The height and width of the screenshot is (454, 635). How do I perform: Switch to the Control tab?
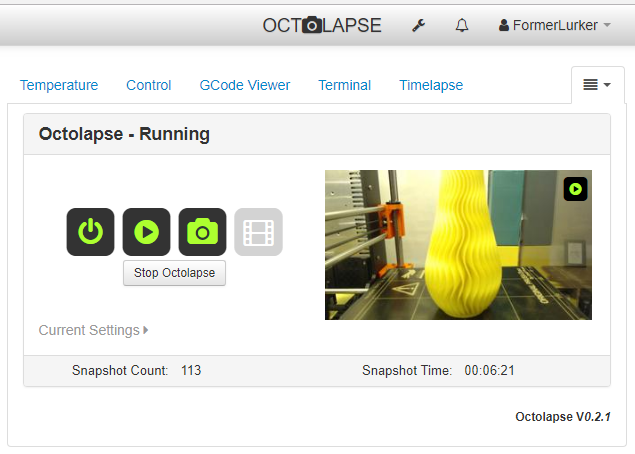(149, 85)
